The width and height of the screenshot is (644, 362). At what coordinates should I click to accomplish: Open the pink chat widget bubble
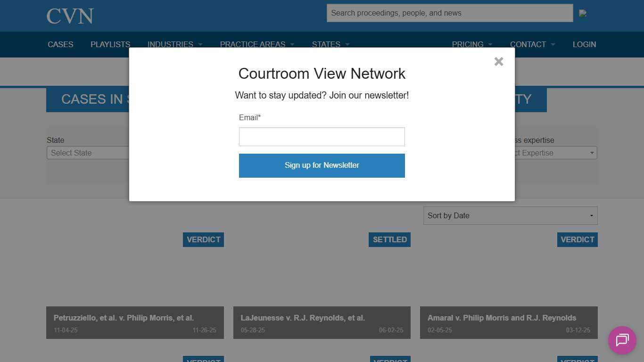622,340
